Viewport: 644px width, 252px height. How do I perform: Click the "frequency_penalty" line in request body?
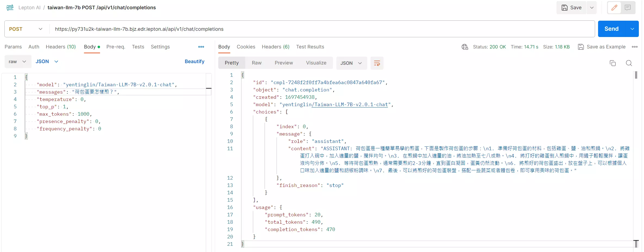click(x=69, y=129)
